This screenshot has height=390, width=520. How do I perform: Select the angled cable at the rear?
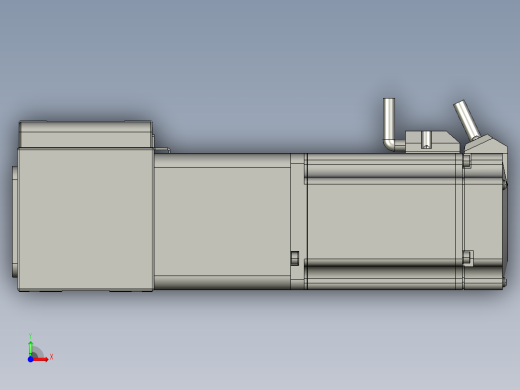click(466, 120)
